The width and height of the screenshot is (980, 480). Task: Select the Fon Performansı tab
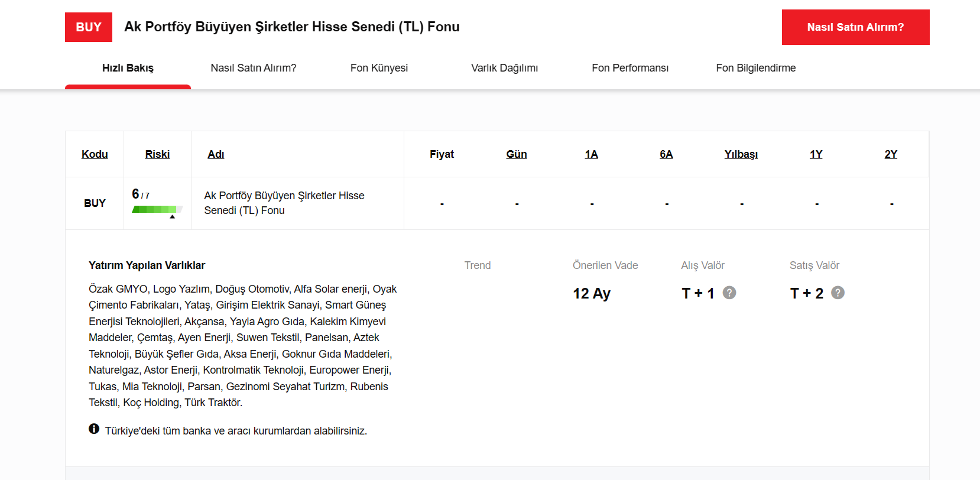pos(630,68)
